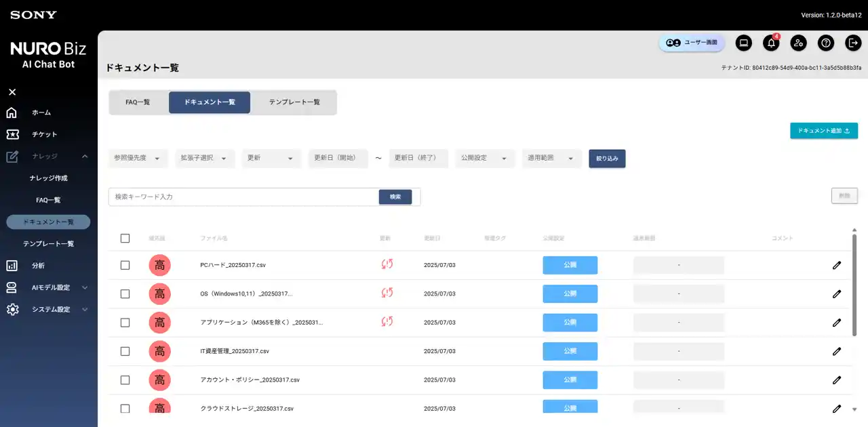868x427 pixels.
Task: Switch to the テンプレート一覧 tab
Action: tap(294, 102)
